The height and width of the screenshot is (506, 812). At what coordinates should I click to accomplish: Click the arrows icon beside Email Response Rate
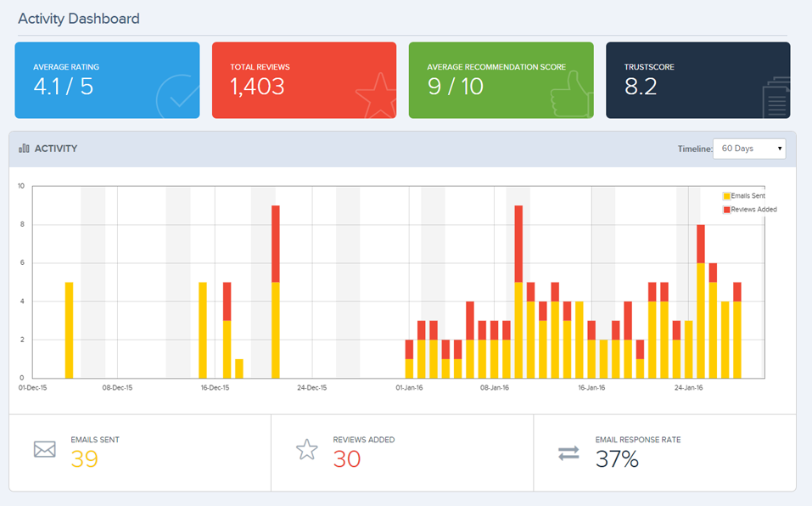[x=568, y=453]
